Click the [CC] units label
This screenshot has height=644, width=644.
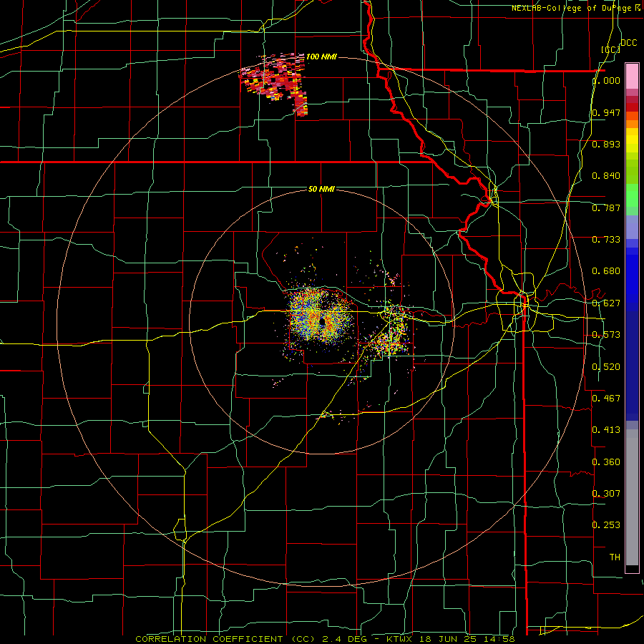coord(611,49)
